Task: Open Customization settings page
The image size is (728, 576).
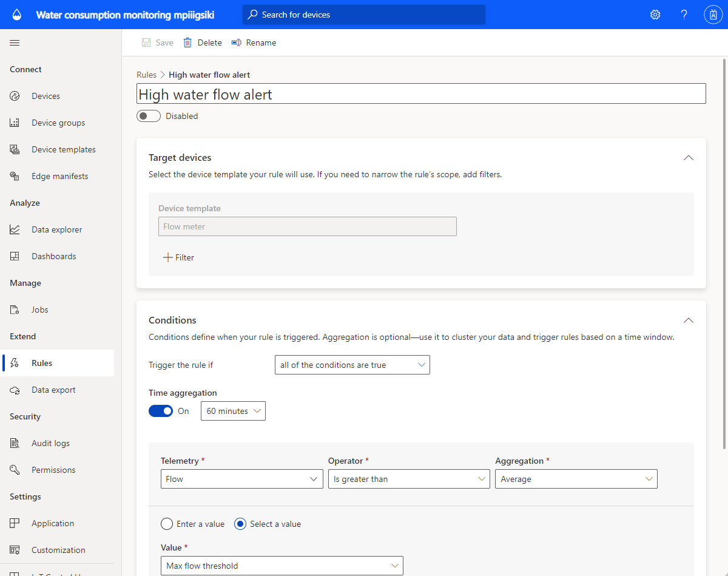Action: [59, 550]
